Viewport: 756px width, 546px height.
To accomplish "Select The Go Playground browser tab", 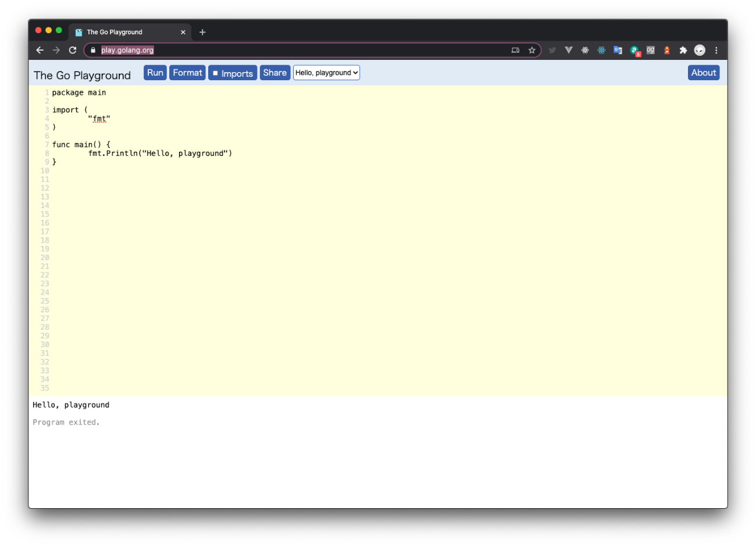I will 130,32.
